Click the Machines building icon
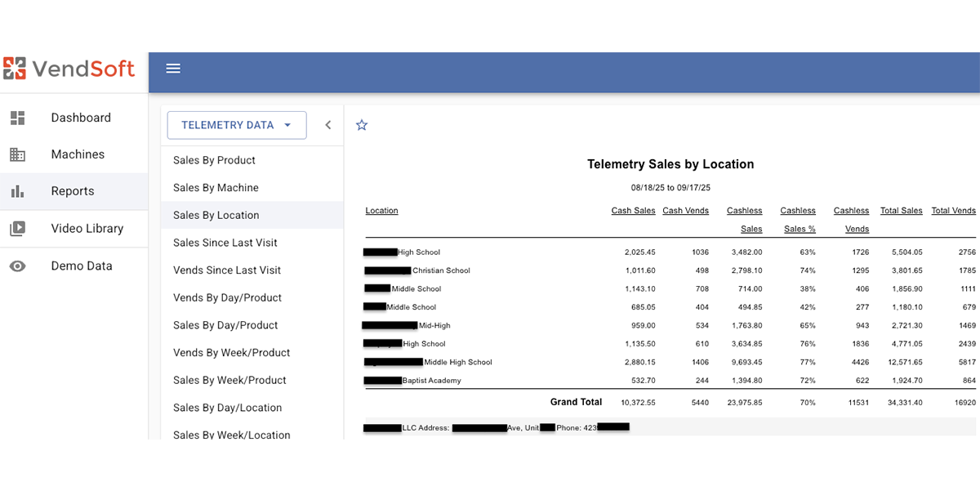Image resolution: width=980 pixels, height=491 pixels. pyautogui.click(x=18, y=154)
